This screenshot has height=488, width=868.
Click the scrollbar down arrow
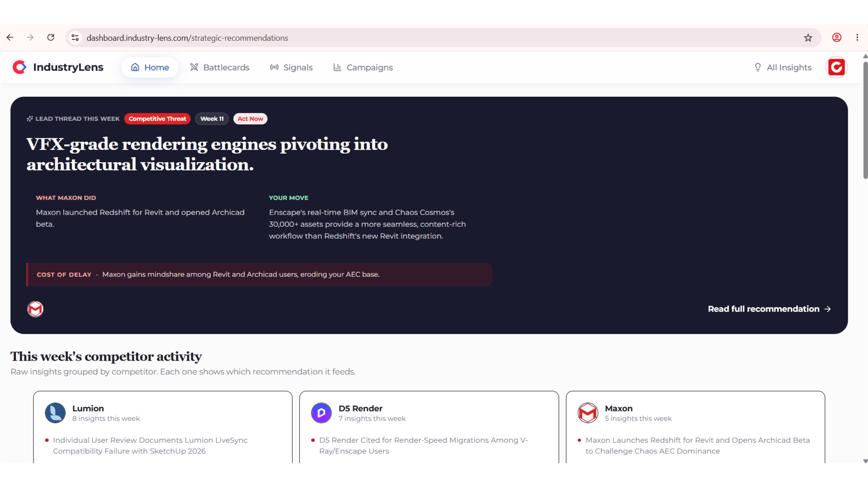coord(865,461)
